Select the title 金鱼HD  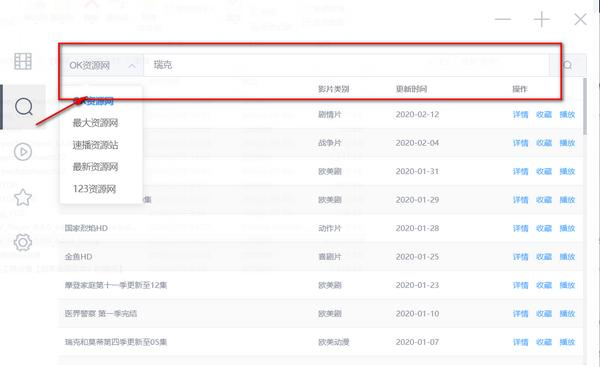(x=78, y=256)
